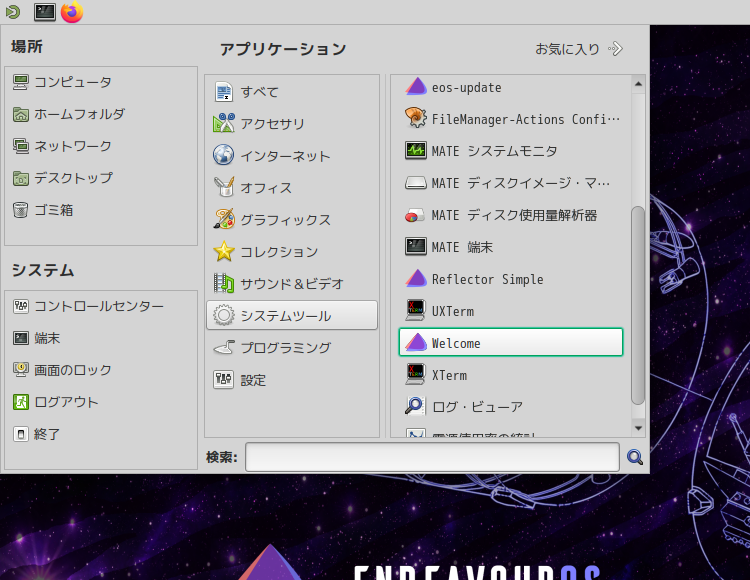750x580 pixels.
Task: Launch Reflector Simple
Action: (511, 279)
